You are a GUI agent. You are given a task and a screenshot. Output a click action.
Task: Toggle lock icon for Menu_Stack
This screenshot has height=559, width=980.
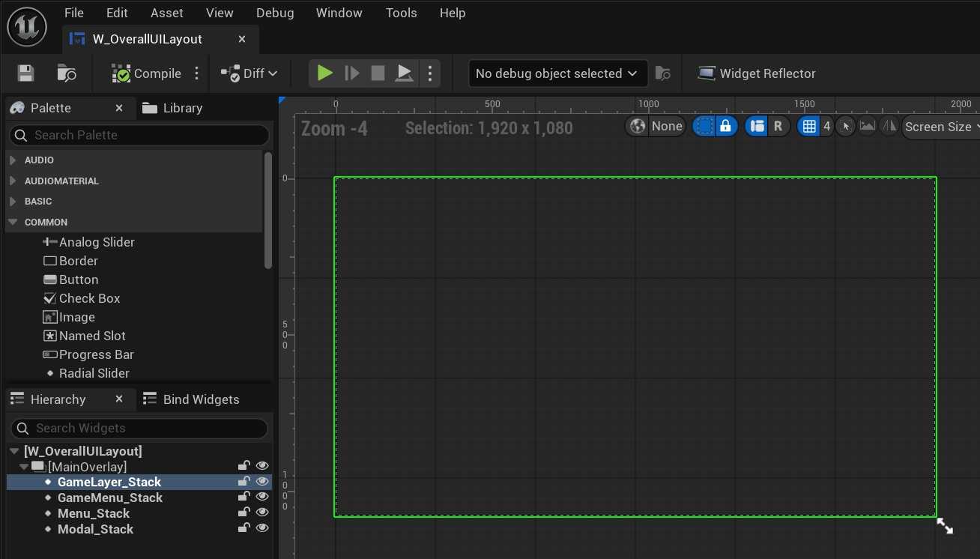244,513
